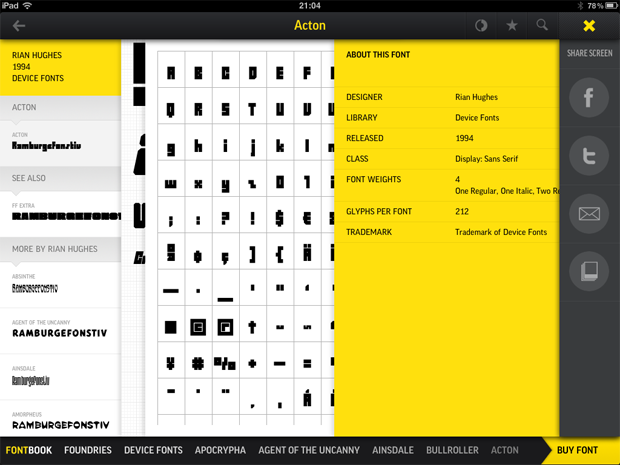The width and height of the screenshot is (620, 465).
Task: Tap the yellow Rian Hughes 1994 header
Action: pos(60,67)
